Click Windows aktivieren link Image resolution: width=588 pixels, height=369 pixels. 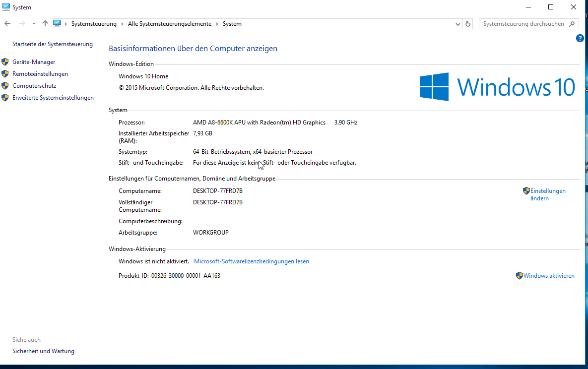[549, 276]
